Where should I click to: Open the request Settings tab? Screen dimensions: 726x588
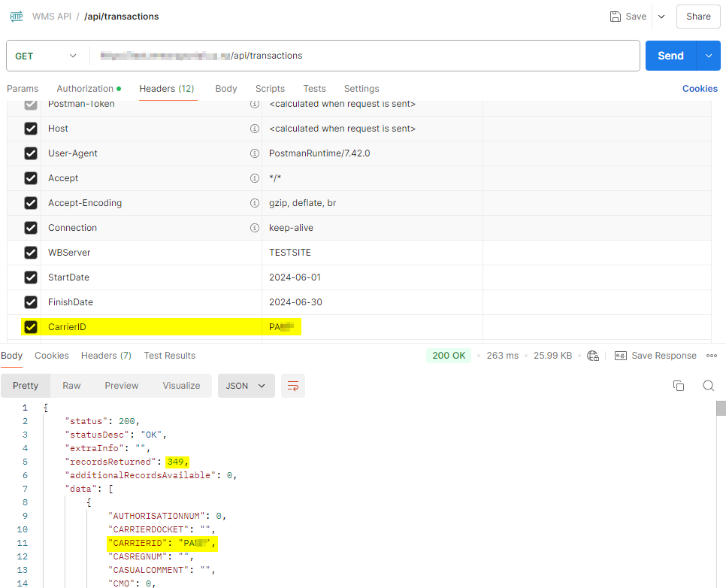pos(361,89)
